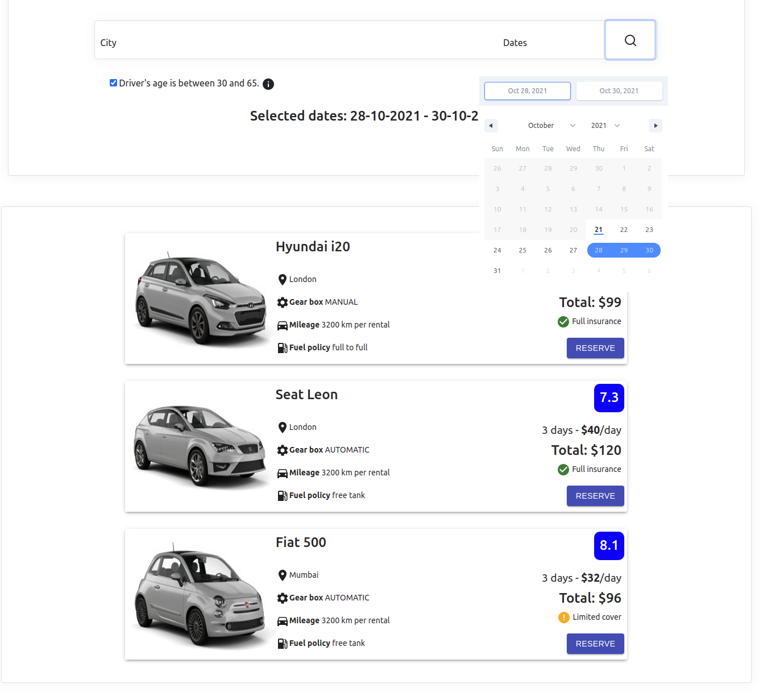Click Fiat 500 8.1 rating badge
784x696 pixels.
tap(609, 545)
